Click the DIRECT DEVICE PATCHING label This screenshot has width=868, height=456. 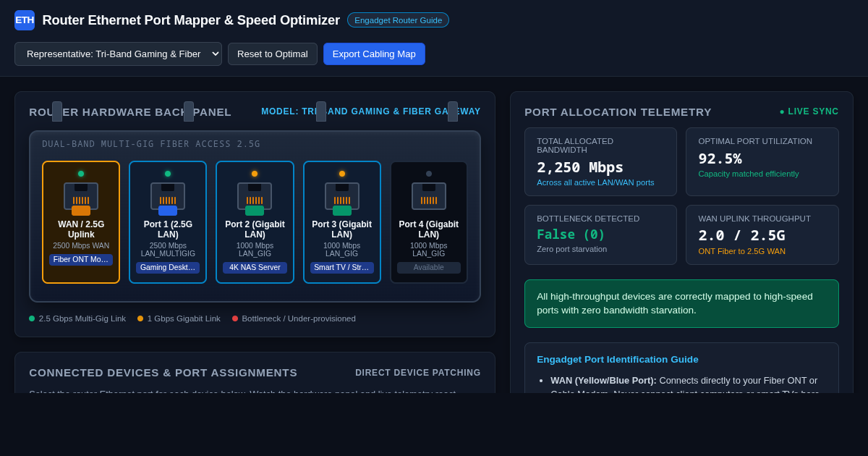[418, 373]
